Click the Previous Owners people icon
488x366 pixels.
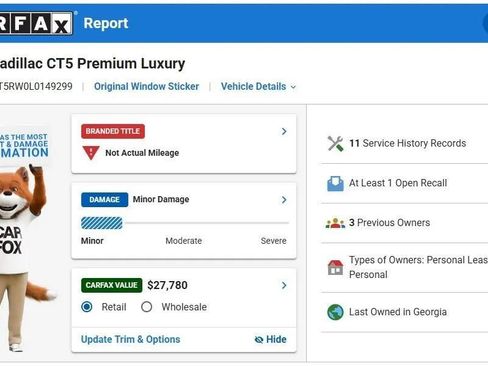[x=335, y=223]
